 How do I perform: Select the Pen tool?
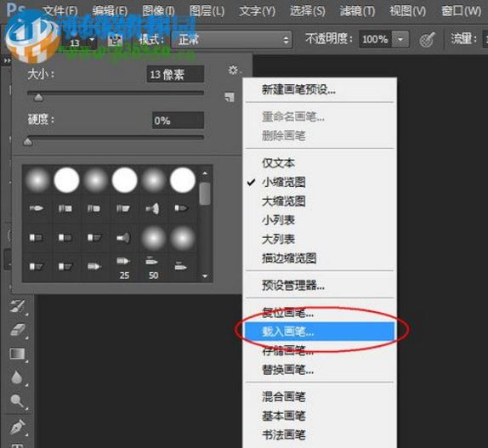coord(17,427)
